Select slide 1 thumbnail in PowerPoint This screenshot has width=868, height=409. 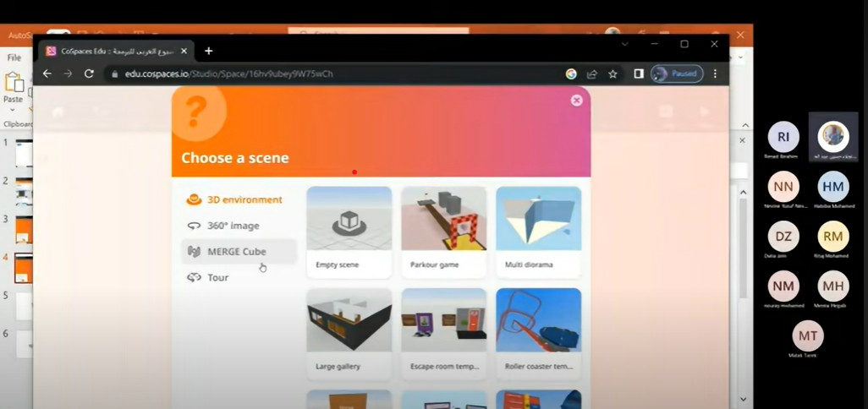[x=23, y=153]
